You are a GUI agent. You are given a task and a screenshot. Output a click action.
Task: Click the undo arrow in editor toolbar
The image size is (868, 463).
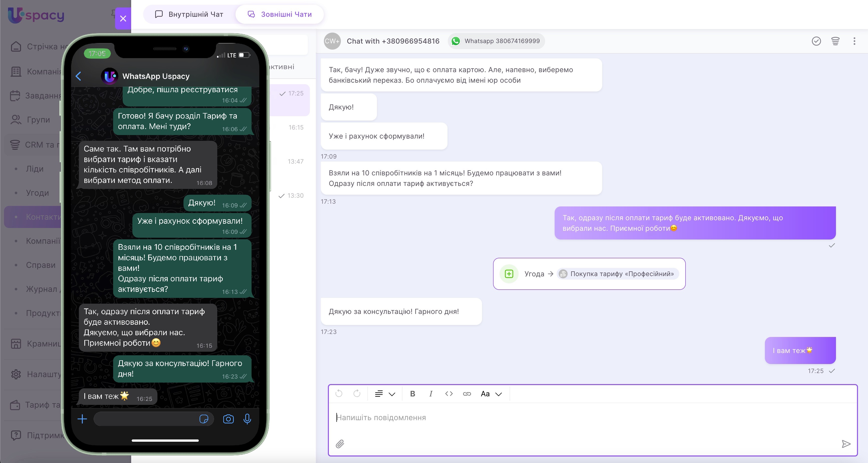339,394
